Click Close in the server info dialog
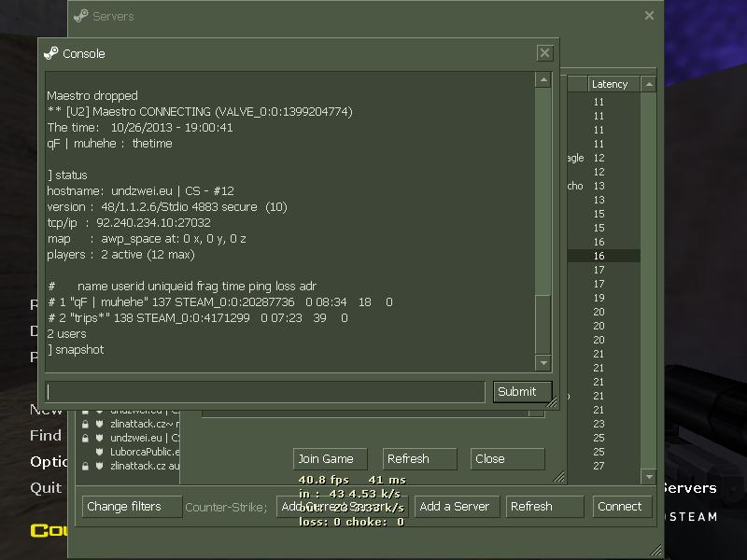This screenshot has height=560, width=747. coord(507,459)
